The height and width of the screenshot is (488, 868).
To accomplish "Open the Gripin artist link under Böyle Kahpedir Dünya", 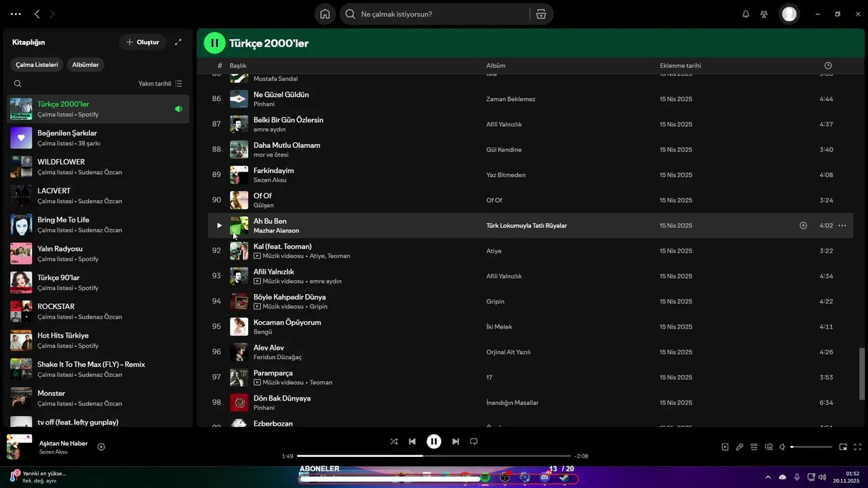I will pos(319,307).
